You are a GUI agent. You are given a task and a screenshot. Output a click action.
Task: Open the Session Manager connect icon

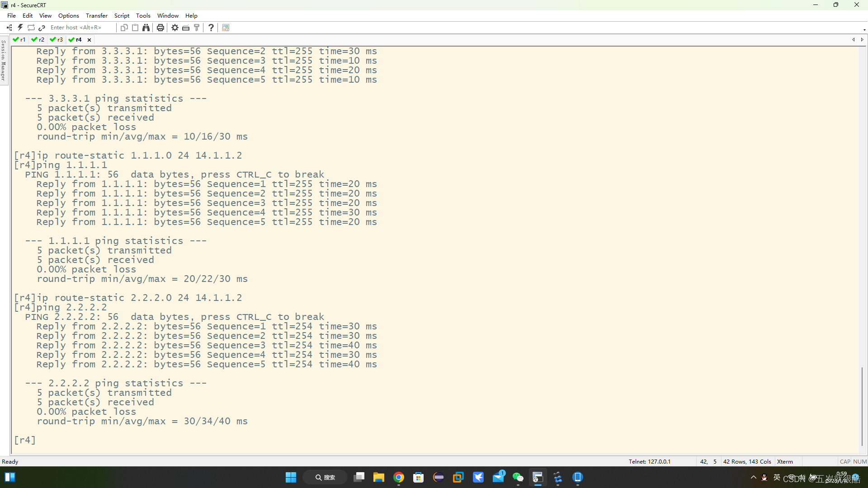[9, 28]
